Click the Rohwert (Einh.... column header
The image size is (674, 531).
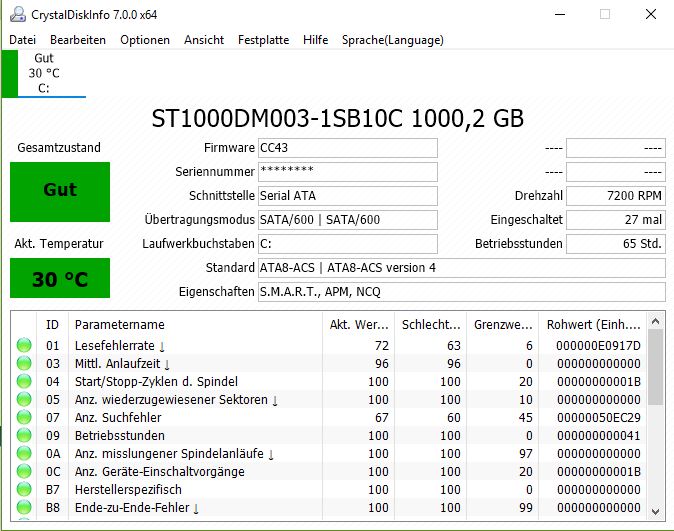click(593, 325)
